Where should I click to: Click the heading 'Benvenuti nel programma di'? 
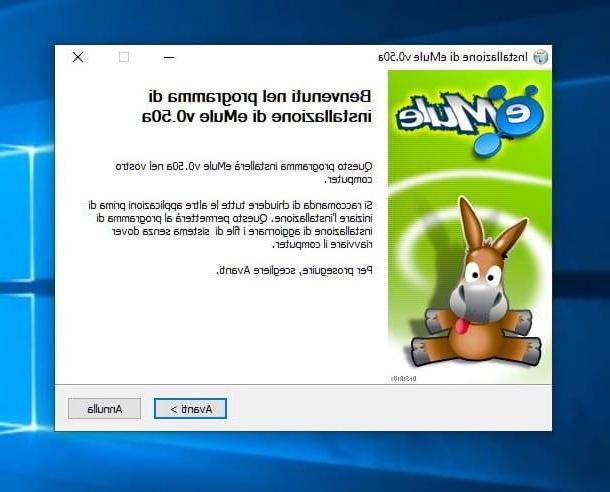(x=260, y=96)
